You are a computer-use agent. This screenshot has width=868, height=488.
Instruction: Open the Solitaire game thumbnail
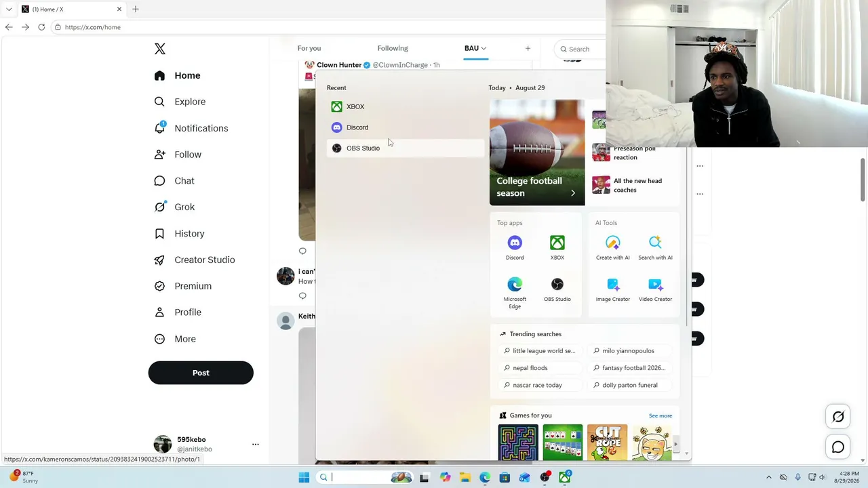563,443
